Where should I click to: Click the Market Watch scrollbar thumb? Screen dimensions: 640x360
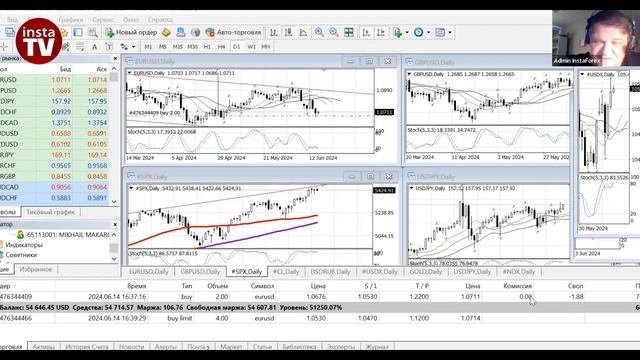(x=114, y=77)
